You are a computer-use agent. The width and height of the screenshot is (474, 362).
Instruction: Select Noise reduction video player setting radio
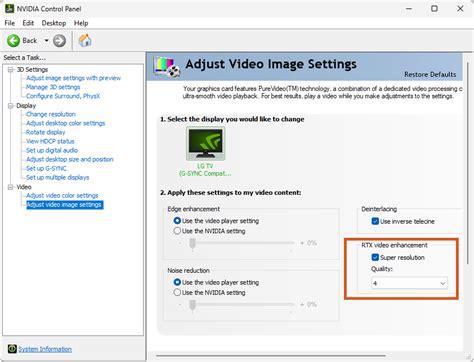pyautogui.click(x=177, y=282)
